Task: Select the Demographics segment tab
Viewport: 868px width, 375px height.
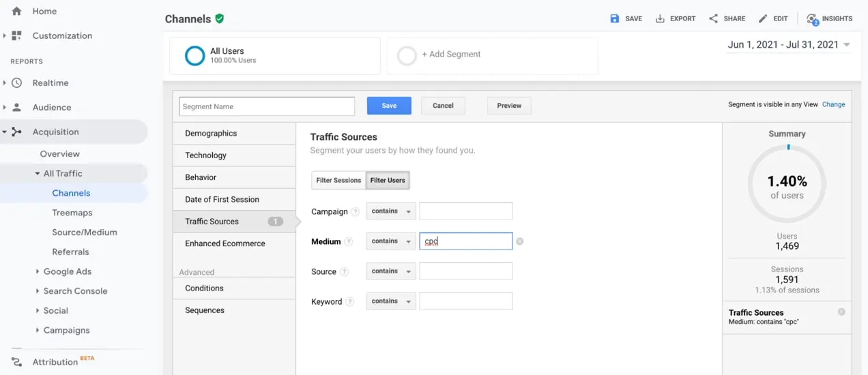Action: point(234,134)
